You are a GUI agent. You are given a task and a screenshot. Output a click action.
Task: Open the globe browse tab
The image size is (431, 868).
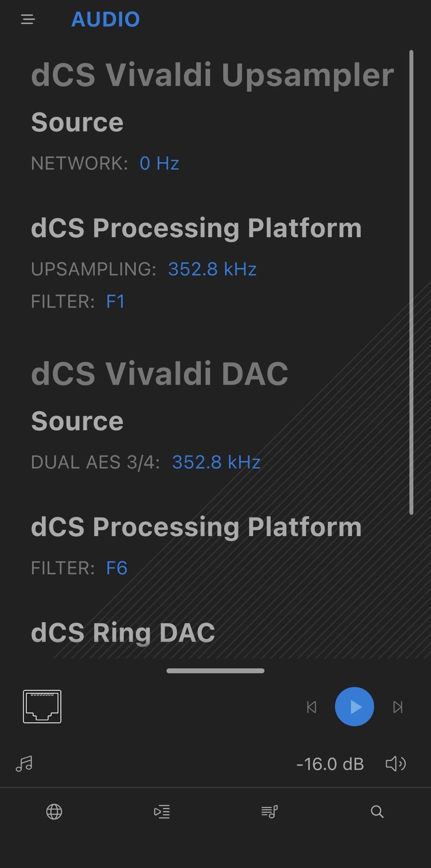pyautogui.click(x=54, y=812)
